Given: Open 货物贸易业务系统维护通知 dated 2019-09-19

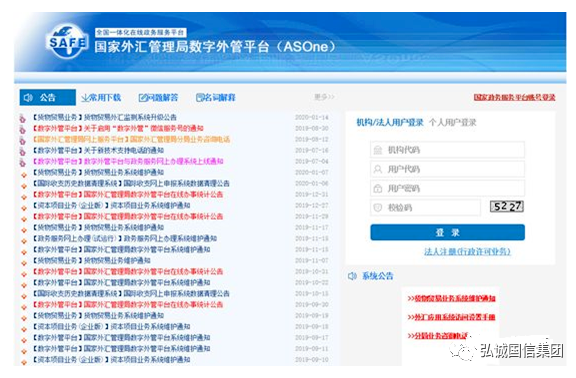Looking at the screenshot, I should tap(98, 316).
